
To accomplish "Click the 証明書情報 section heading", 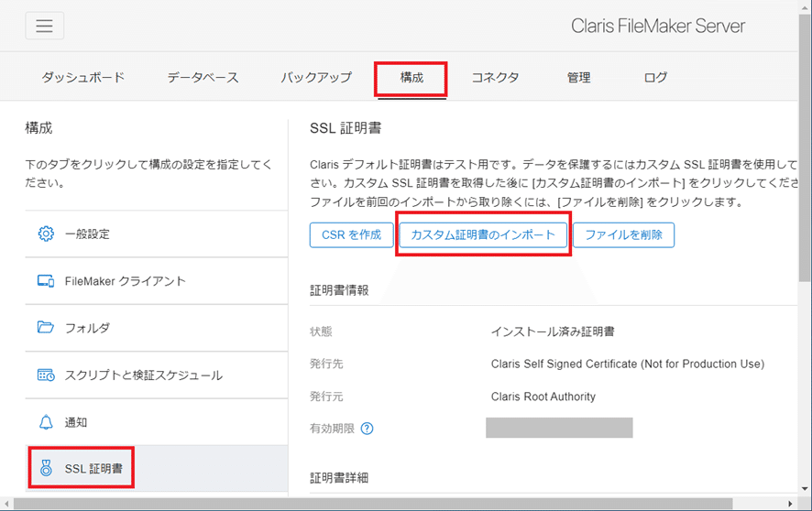I will click(x=339, y=290).
